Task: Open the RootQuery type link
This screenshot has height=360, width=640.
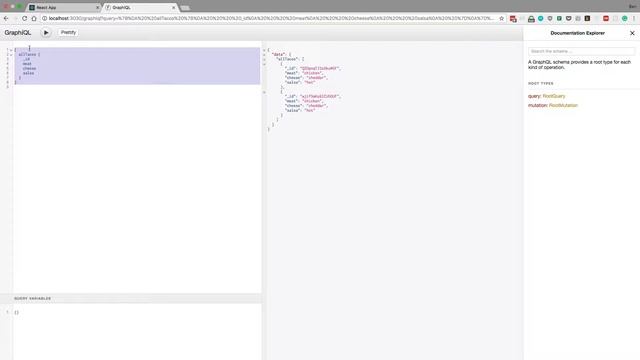Action: (554, 96)
